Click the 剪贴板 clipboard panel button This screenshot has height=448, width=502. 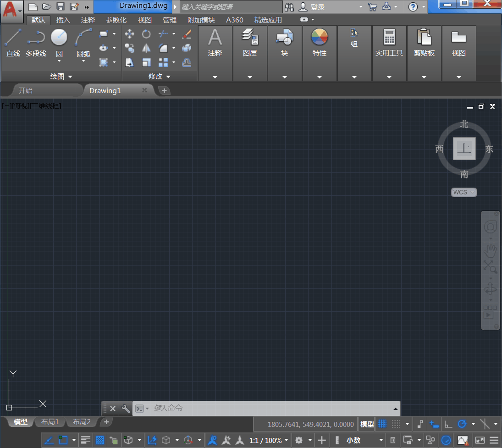click(x=424, y=43)
